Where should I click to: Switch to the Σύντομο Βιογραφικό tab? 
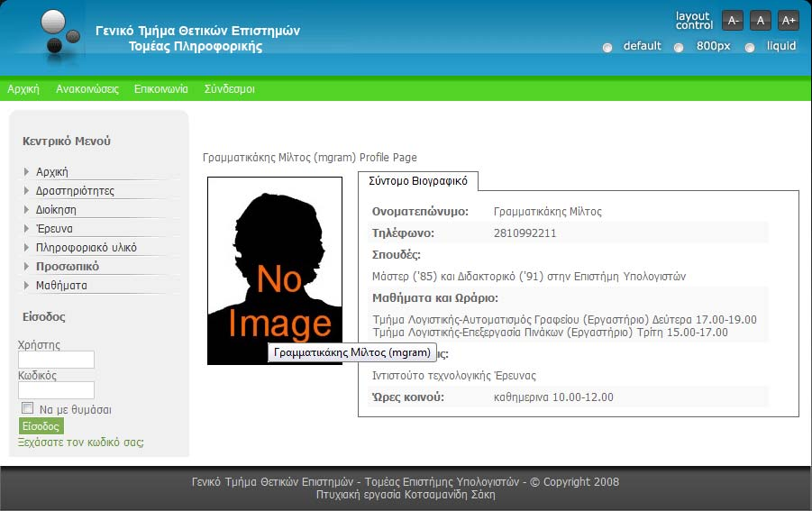(x=418, y=181)
